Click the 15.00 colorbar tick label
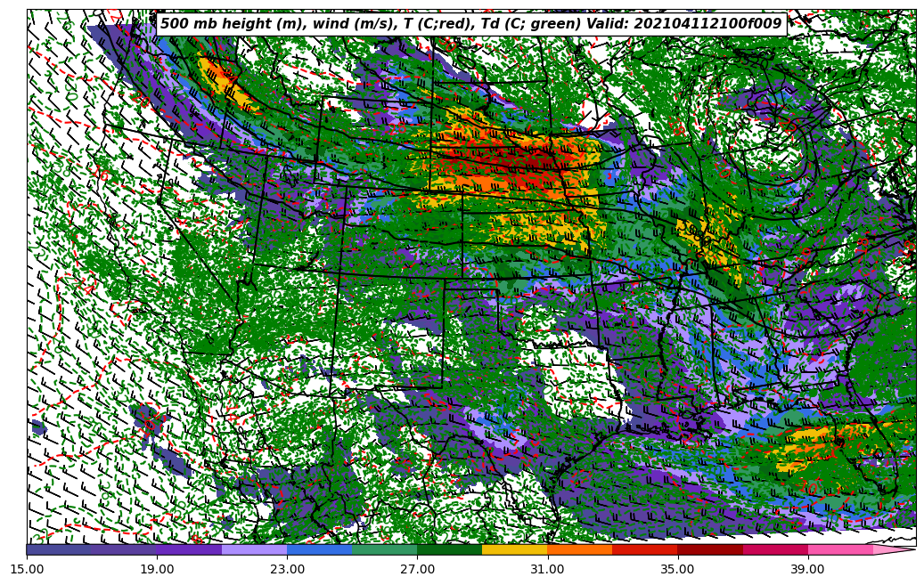Image resolution: width=924 pixels, height=585 pixels. [x=27, y=568]
